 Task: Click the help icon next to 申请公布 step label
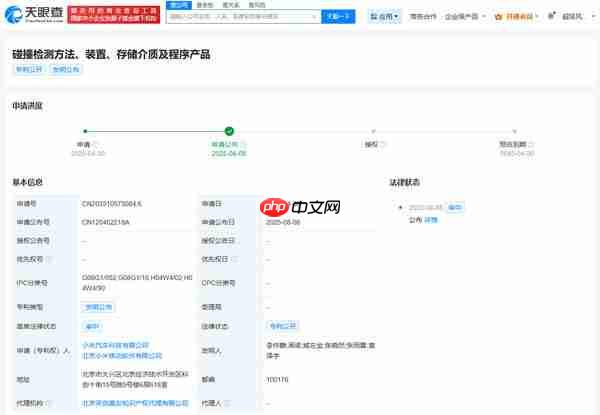click(243, 144)
